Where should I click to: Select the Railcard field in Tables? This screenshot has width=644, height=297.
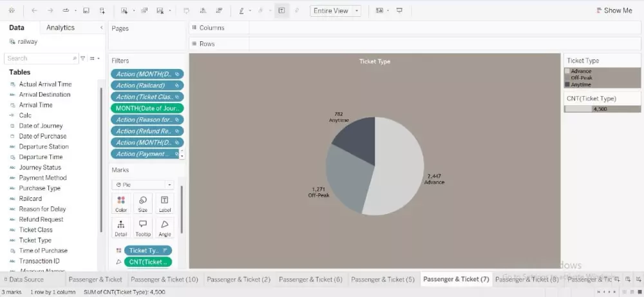[x=30, y=198]
